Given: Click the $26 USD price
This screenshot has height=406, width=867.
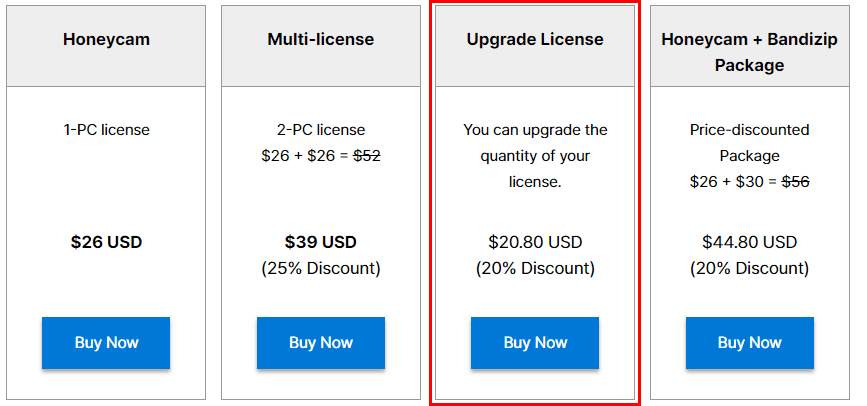Looking at the screenshot, I should 106,242.
